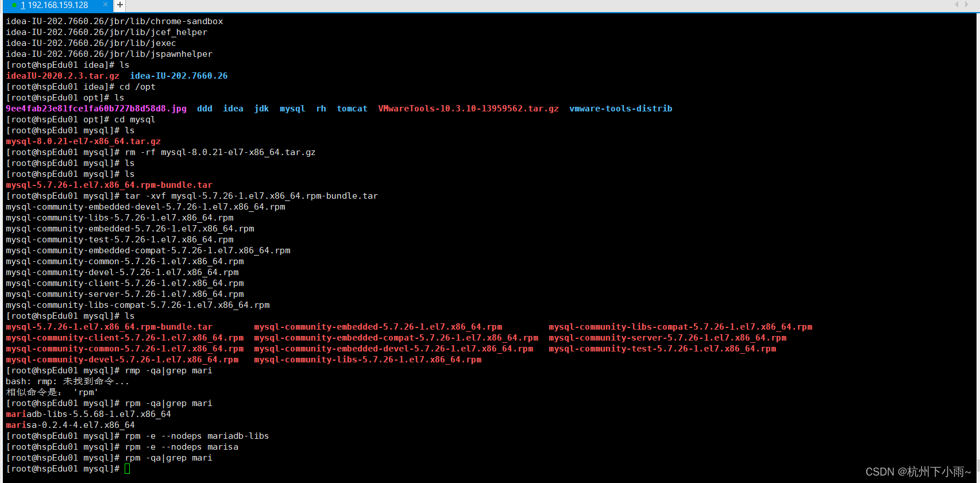Click red ideaIU-2020.2.3.tar.gz file name
Viewport: 980px width, 483px height.
pyautogui.click(x=63, y=76)
